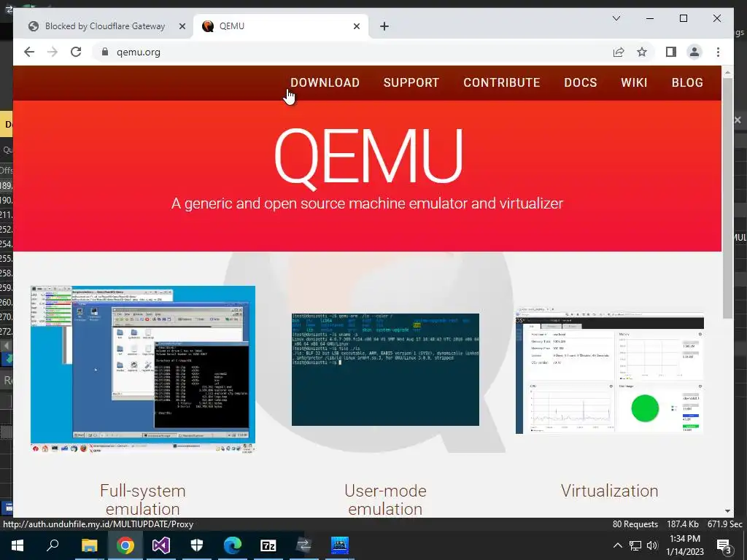Open the BLOG section

[x=687, y=82]
